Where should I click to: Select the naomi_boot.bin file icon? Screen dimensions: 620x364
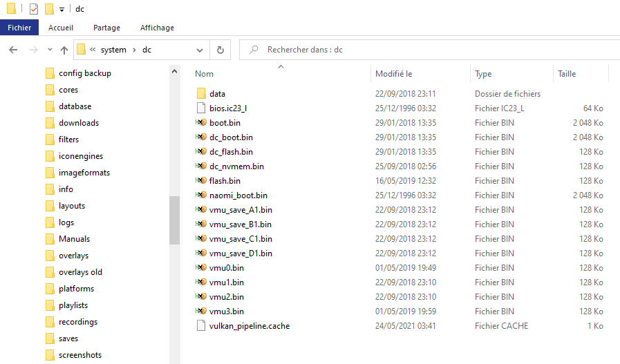coord(201,195)
